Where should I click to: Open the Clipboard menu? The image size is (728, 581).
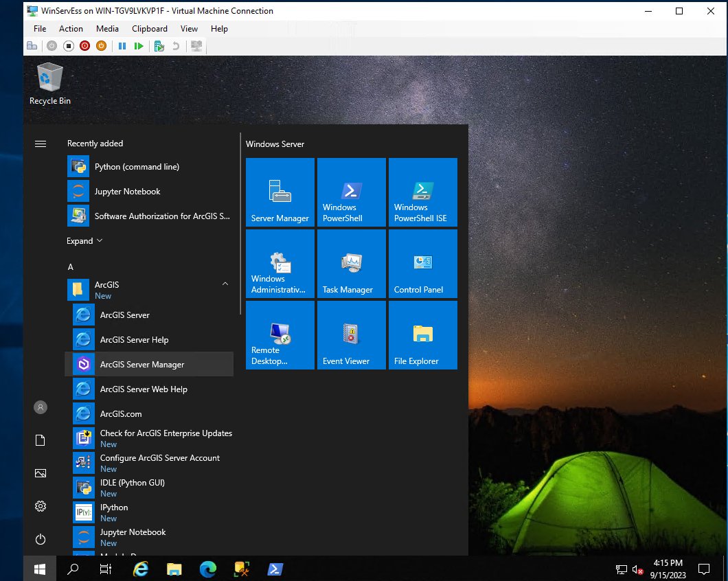(x=150, y=29)
